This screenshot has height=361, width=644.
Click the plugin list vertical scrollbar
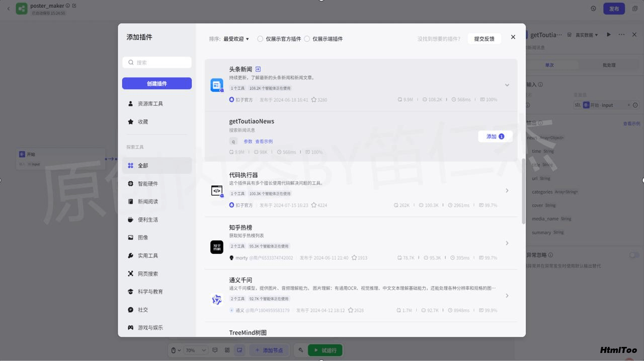523,191
